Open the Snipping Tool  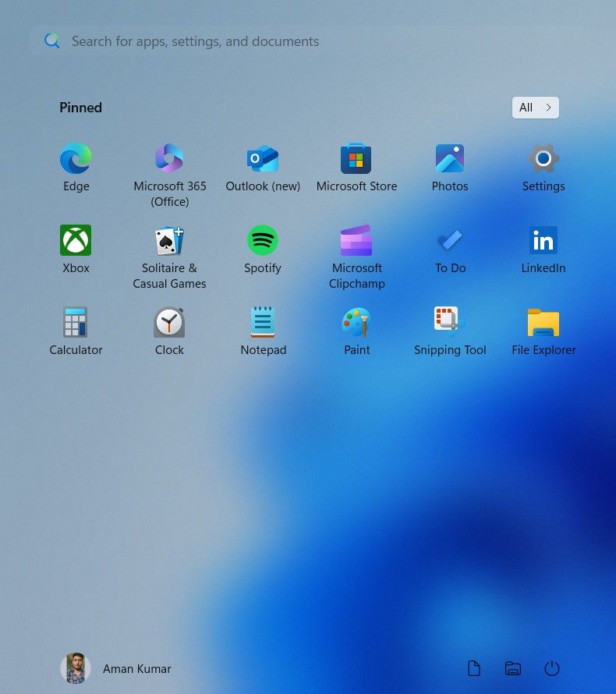[x=448, y=320]
